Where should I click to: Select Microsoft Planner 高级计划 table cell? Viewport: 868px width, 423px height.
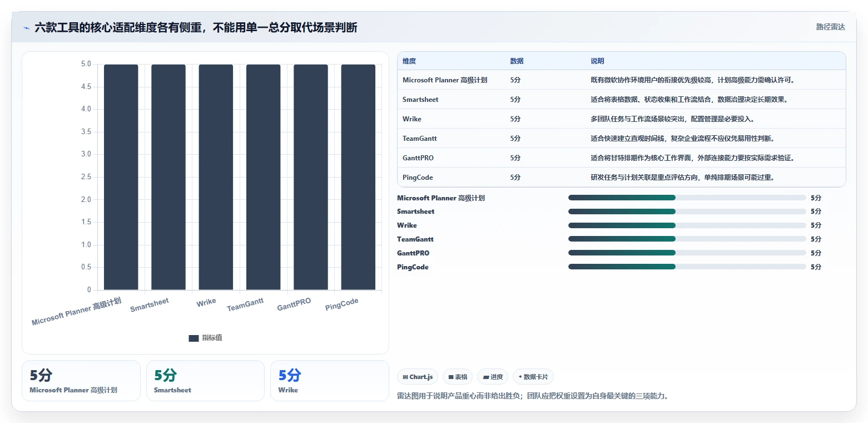pyautogui.click(x=445, y=80)
